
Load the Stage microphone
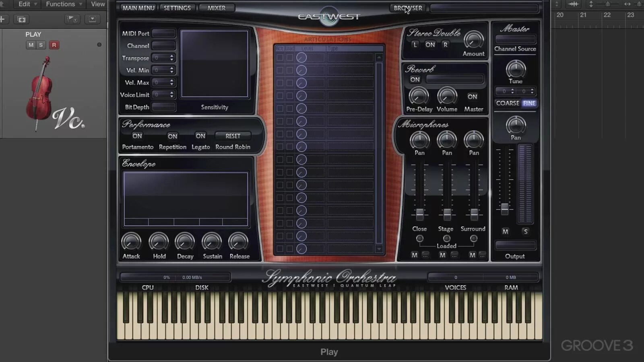446,239
